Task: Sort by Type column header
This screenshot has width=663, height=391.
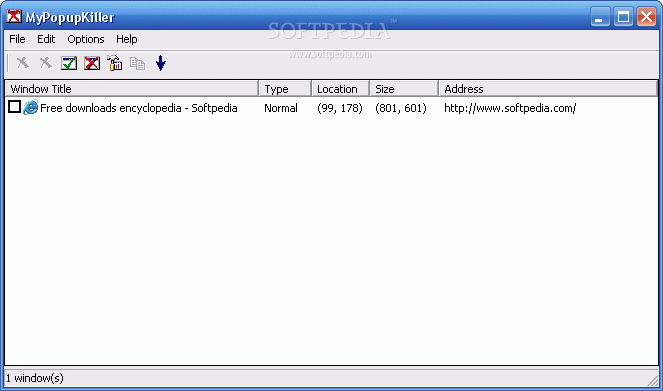Action: [285, 89]
